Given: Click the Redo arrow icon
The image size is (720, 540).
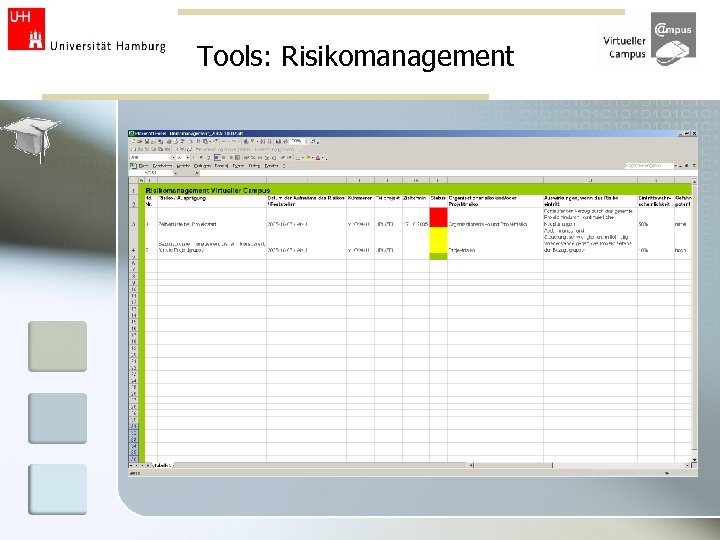Looking at the screenshot, I should point(233,141).
